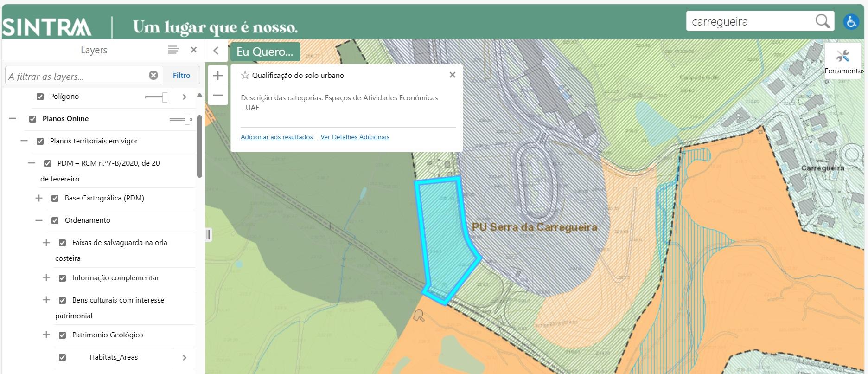Expand Base Cartográfica (PDM) group
The width and height of the screenshot is (868, 374).
coord(39,198)
